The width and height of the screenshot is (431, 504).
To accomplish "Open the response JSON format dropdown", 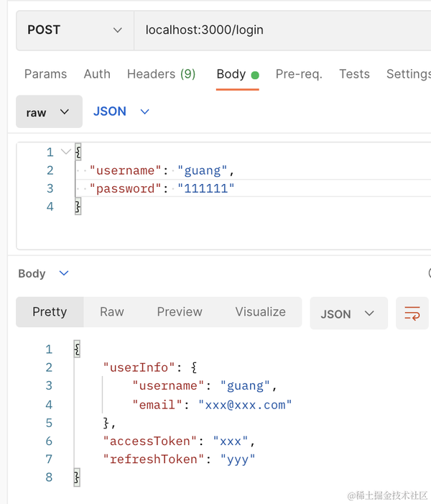I will click(x=348, y=313).
